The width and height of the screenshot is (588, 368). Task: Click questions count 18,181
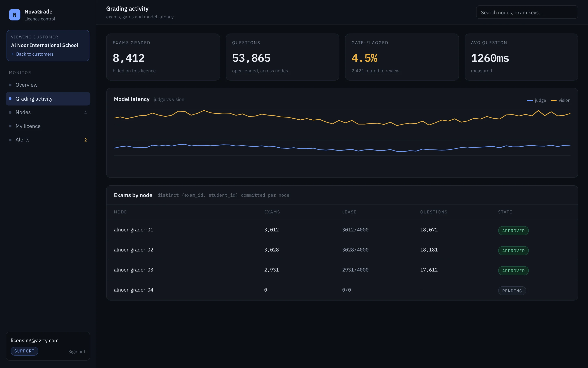[429, 250]
